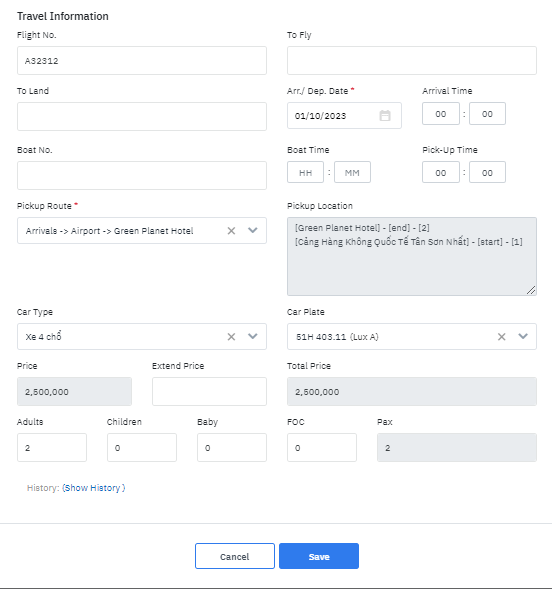Image resolution: width=552 pixels, height=589 pixels.
Task: Expand the Car Plate dropdown
Action: click(523, 336)
